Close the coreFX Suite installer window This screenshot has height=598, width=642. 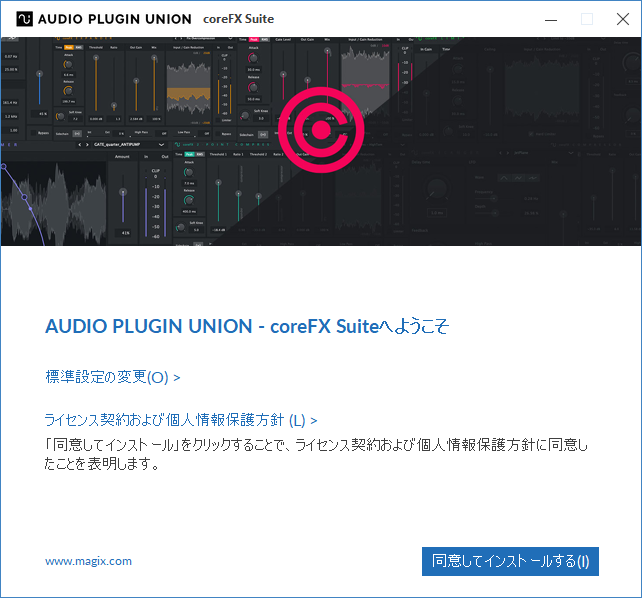point(623,19)
